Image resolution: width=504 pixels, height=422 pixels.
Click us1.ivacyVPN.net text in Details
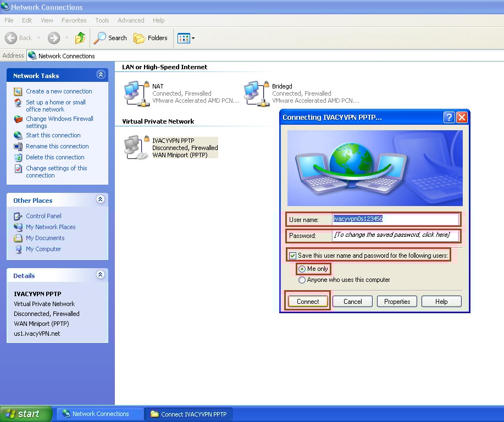pos(37,334)
